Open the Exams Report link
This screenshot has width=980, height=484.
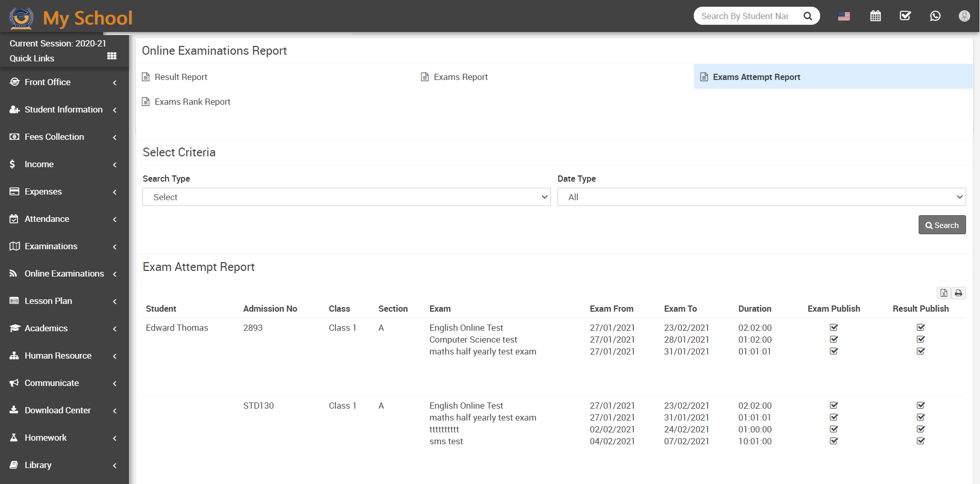(x=460, y=76)
